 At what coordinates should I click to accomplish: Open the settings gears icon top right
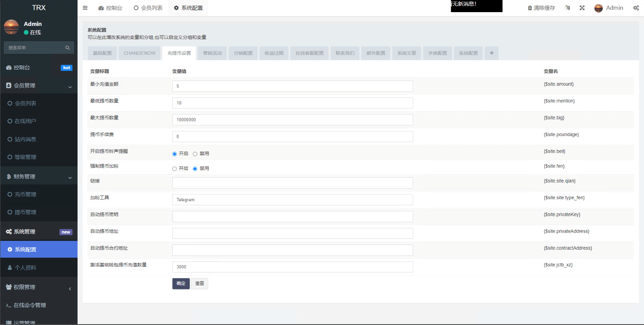[636, 8]
